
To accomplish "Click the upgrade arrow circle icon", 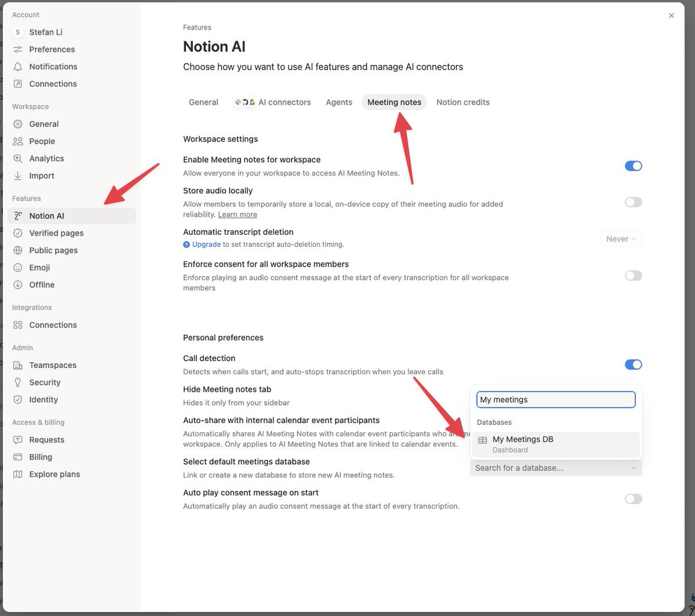I will pos(186,245).
